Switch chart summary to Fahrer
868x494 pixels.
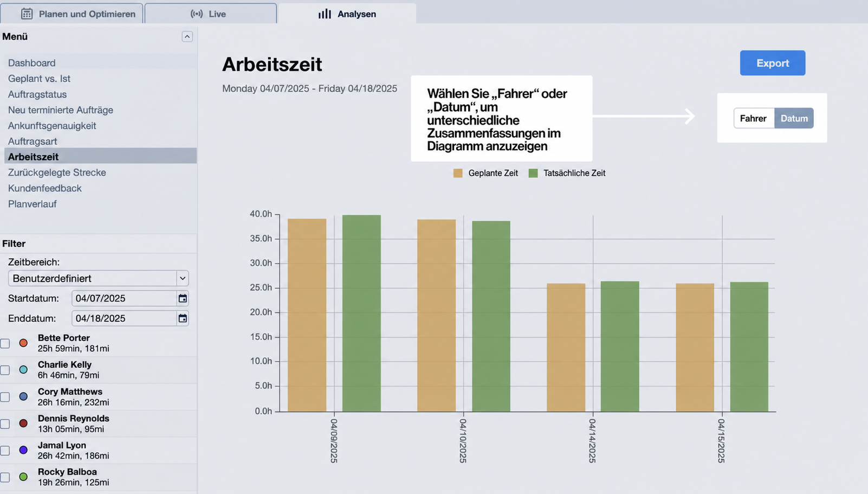[754, 118]
